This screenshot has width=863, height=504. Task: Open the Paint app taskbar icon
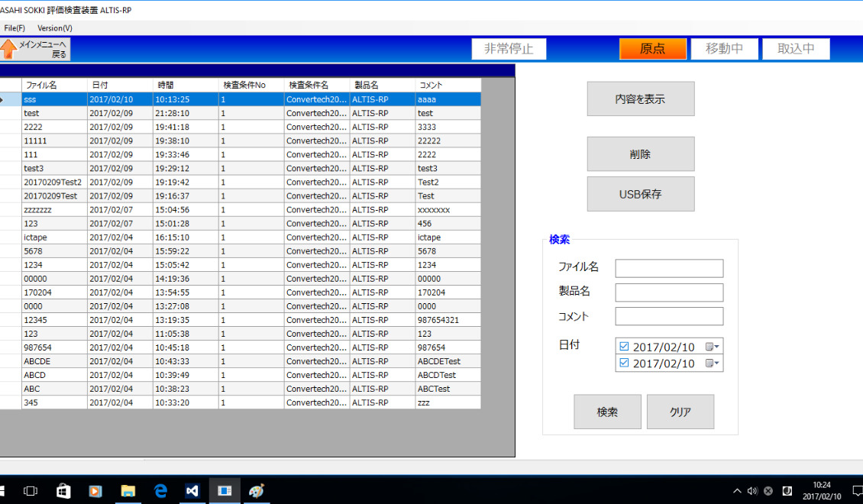(x=257, y=491)
